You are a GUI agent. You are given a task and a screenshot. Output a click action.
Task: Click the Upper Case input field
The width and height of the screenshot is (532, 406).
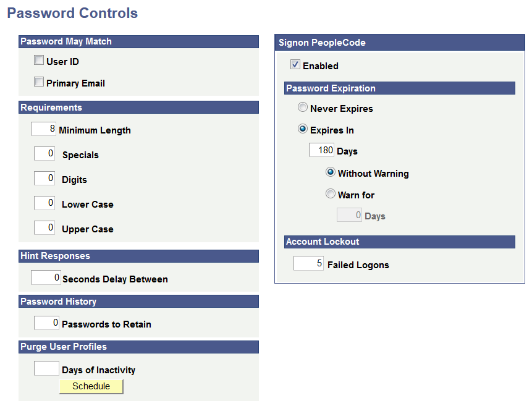point(44,227)
